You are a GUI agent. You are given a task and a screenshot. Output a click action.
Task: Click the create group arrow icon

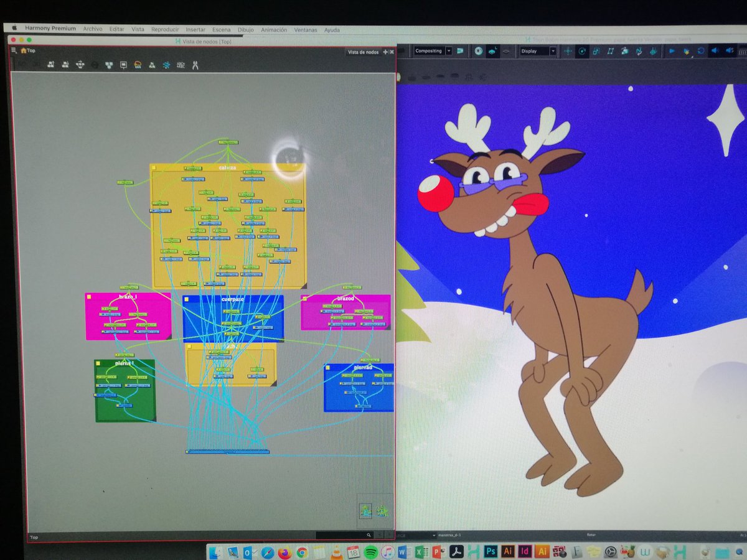click(80, 64)
